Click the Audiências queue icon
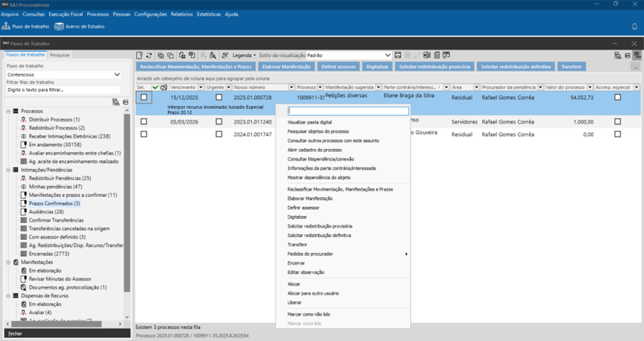 pyautogui.click(x=23, y=212)
